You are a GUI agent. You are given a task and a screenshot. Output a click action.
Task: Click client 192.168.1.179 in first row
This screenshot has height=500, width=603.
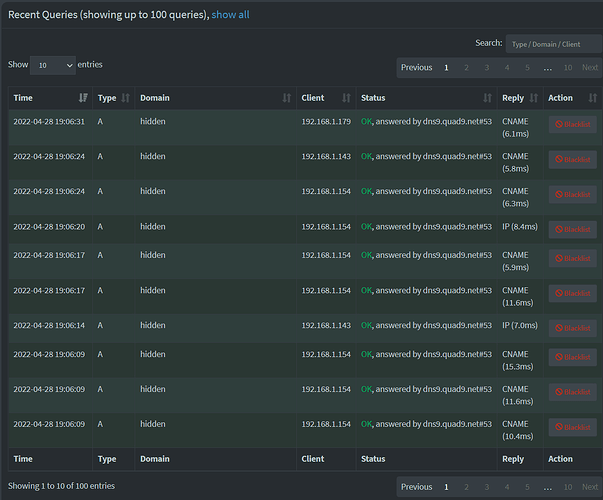326,122
